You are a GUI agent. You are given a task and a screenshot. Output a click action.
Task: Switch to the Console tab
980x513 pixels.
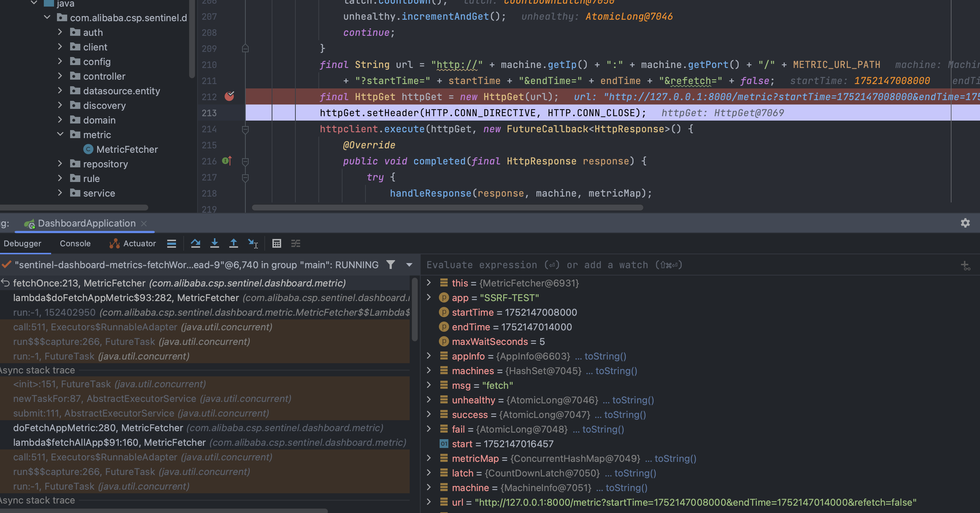75,243
